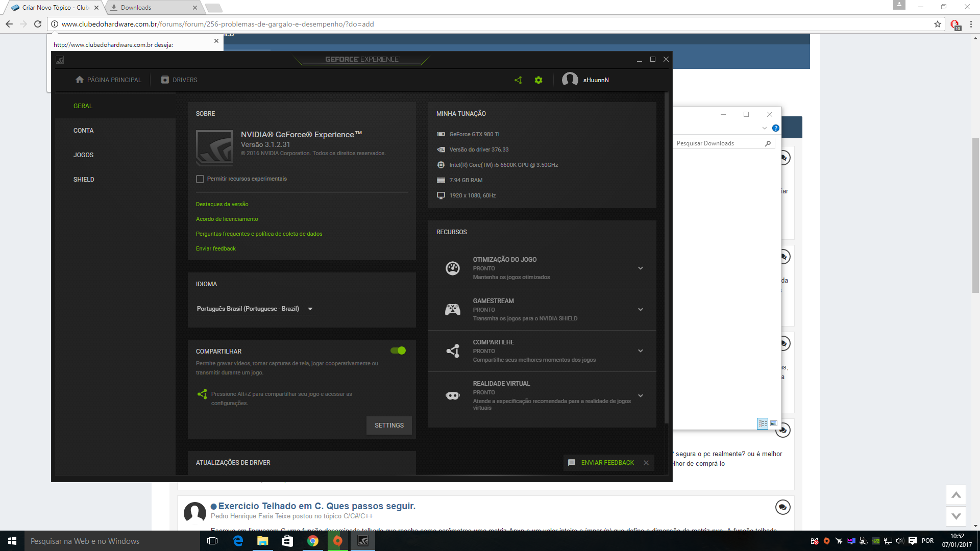The image size is (980, 551).
Task: Open Acordo de licenciamento link
Action: click(x=227, y=219)
